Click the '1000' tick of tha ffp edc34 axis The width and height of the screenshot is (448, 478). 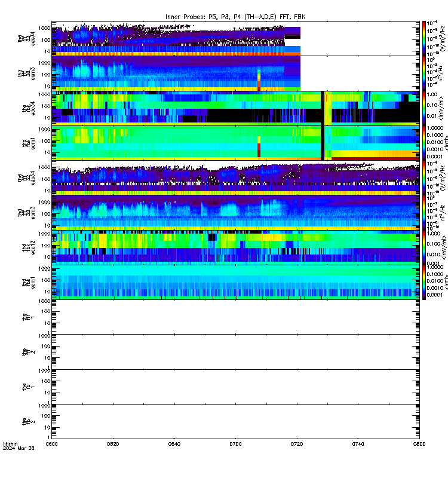pyautogui.click(x=44, y=28)
